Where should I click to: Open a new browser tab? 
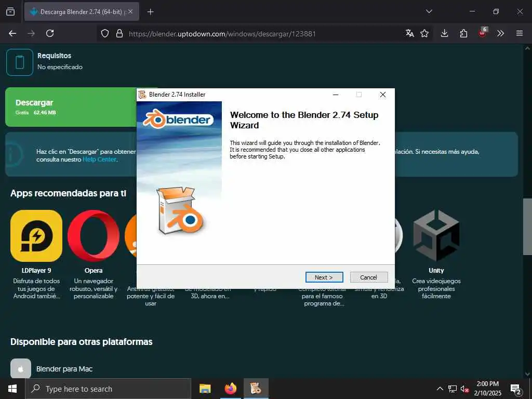[150, 12]
